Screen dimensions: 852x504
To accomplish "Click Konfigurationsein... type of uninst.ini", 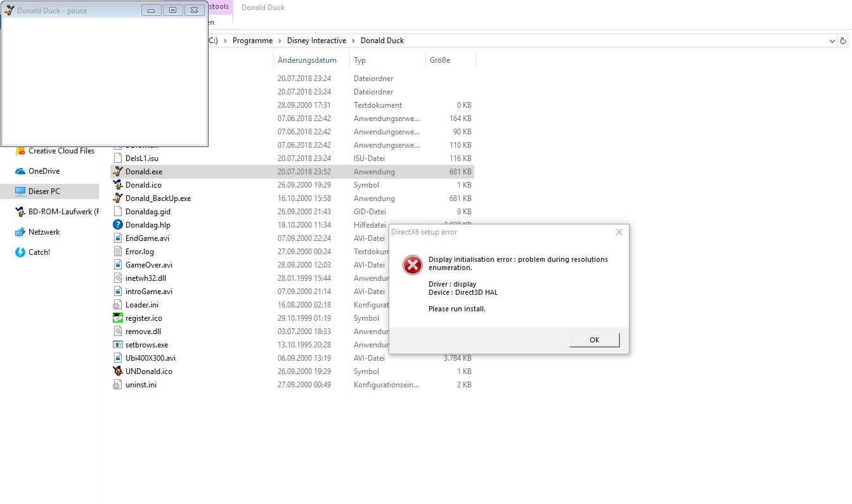I will click(x=387, y=385).
